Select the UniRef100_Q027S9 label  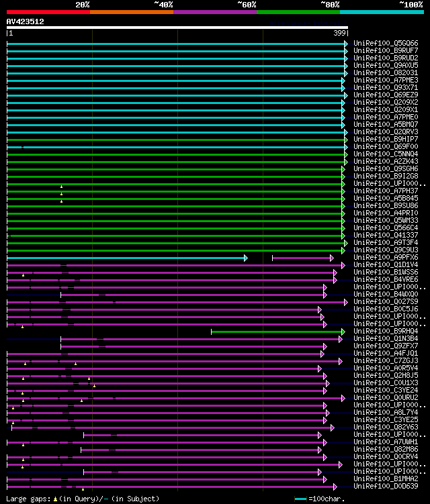click(x=386, y=301)
